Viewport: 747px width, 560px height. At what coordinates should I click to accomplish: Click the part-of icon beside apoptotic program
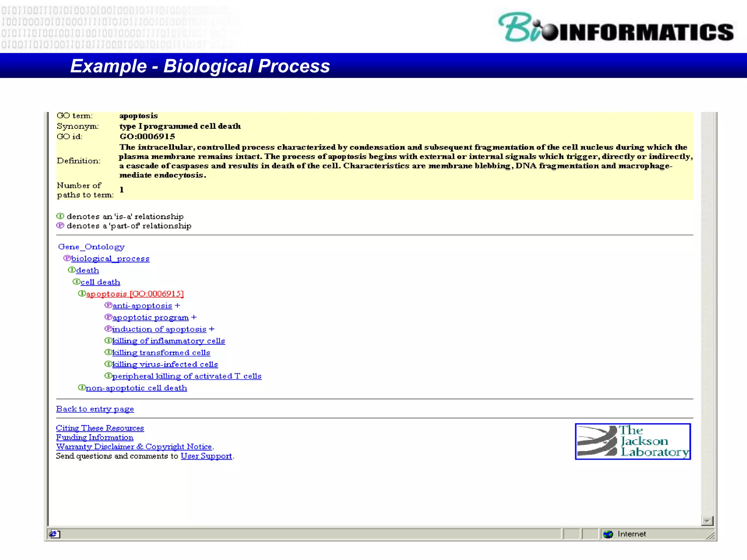click(108, 317)
